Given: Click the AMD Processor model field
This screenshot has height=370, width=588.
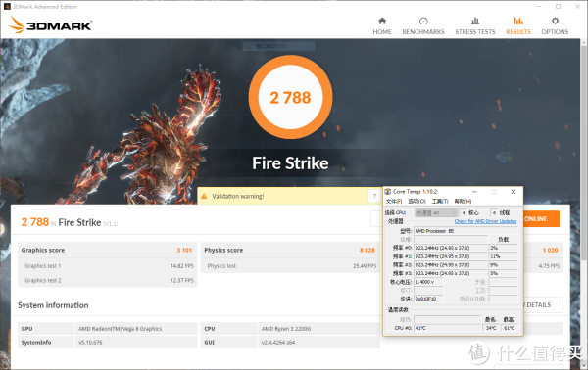Looking at the screenshot, I should 465,231.
